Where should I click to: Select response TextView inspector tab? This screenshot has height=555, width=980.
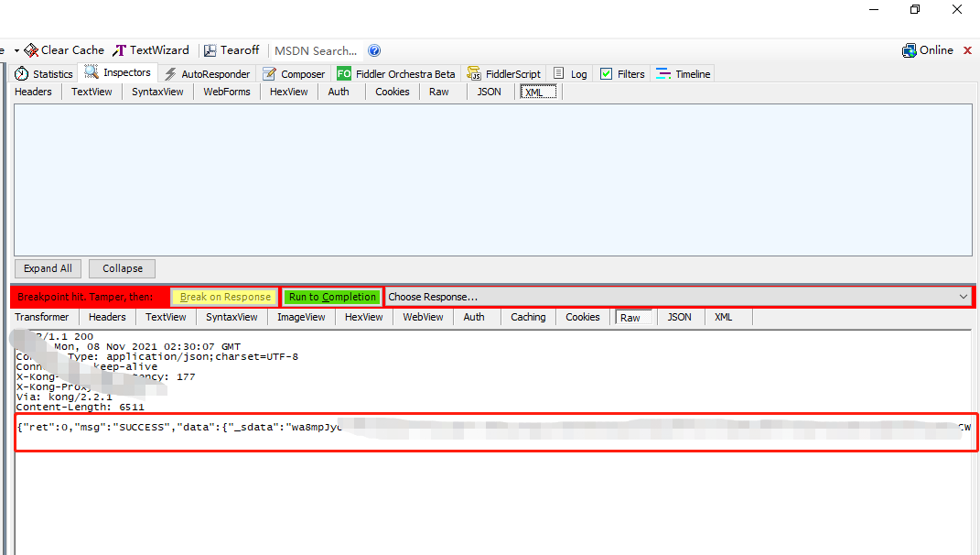pyautogui.click(x=166, y=317)
